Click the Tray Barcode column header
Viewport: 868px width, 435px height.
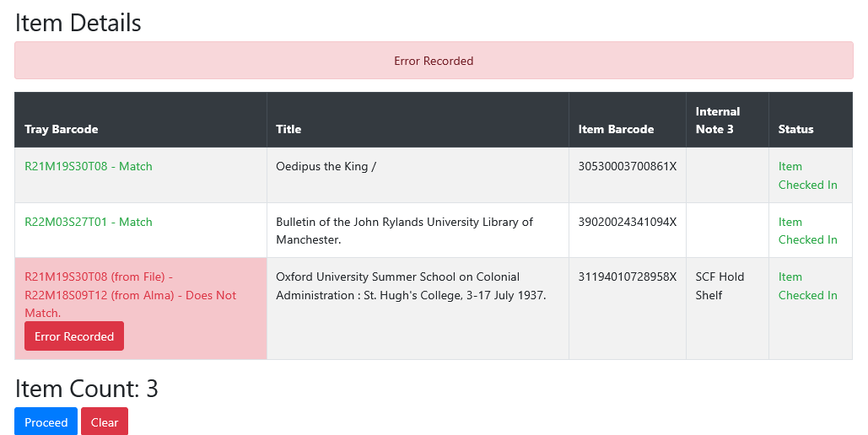tap(62, 129)
